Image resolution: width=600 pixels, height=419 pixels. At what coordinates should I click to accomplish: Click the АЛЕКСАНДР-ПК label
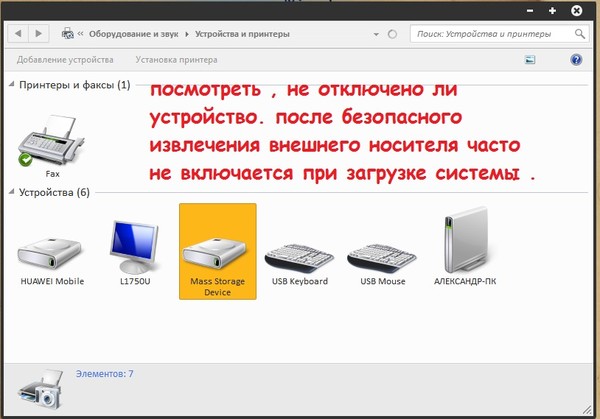[465, 281]
